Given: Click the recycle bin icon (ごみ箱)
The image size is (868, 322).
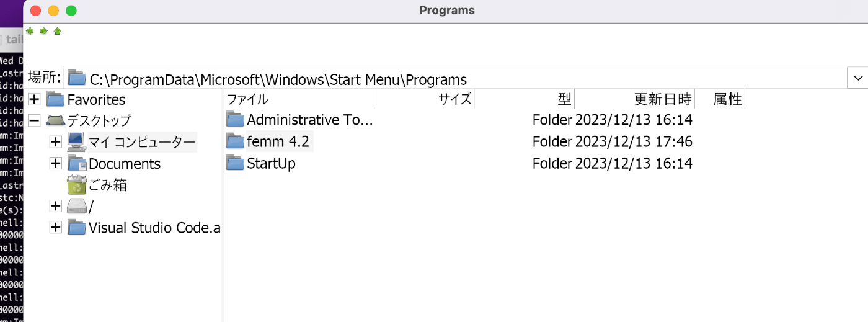Looking at the screenshot, I should tap(76, 185).
